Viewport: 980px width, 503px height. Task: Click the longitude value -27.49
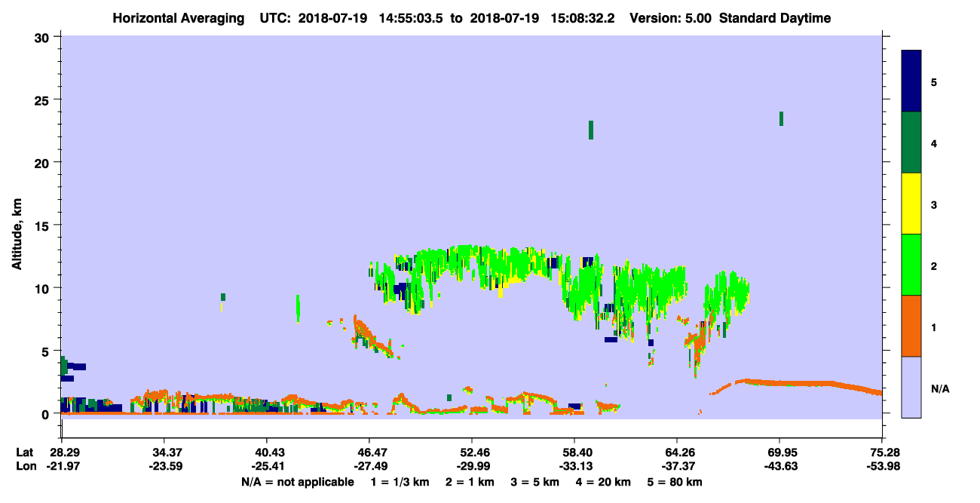(x=369, y=466)
